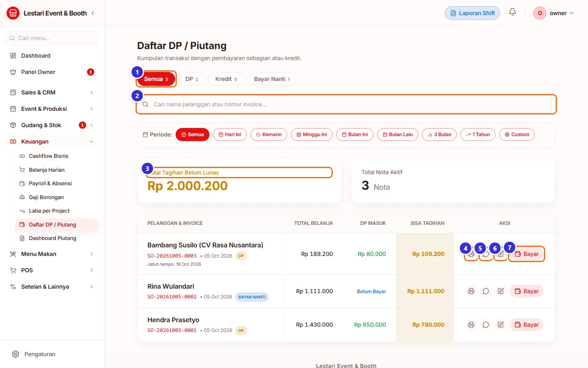Image resolution: width=588 pixels, height=368 pixels.
Task: Switch to the Kredit tab
Action: (226, 79)
